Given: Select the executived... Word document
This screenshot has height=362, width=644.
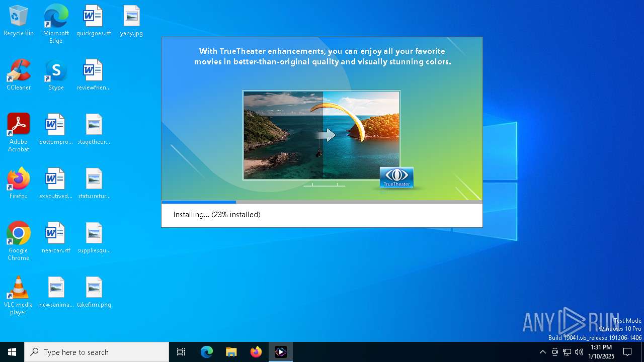Looking at the screenshot, I should pyautogui.click(x=56, y=184).
